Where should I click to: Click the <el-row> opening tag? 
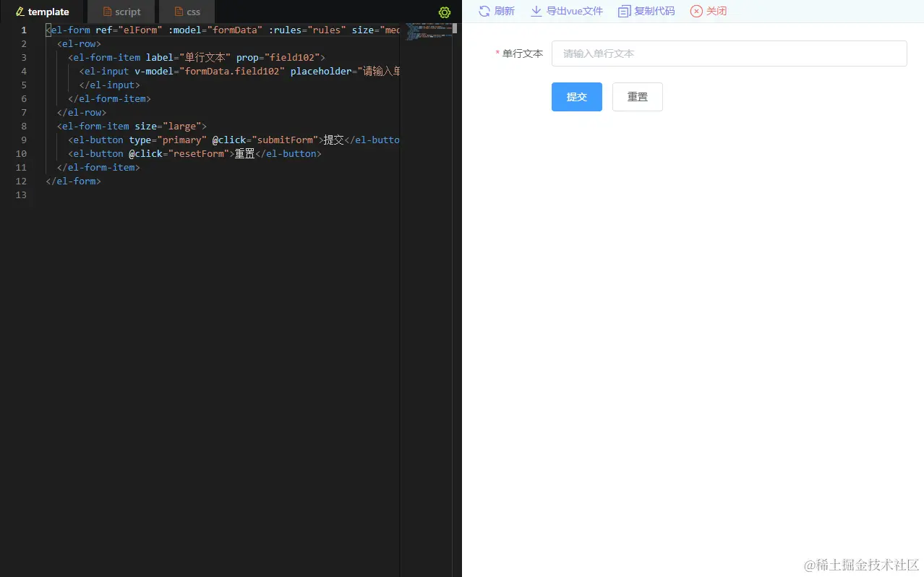pyautogui.click(x=79, y=44)
